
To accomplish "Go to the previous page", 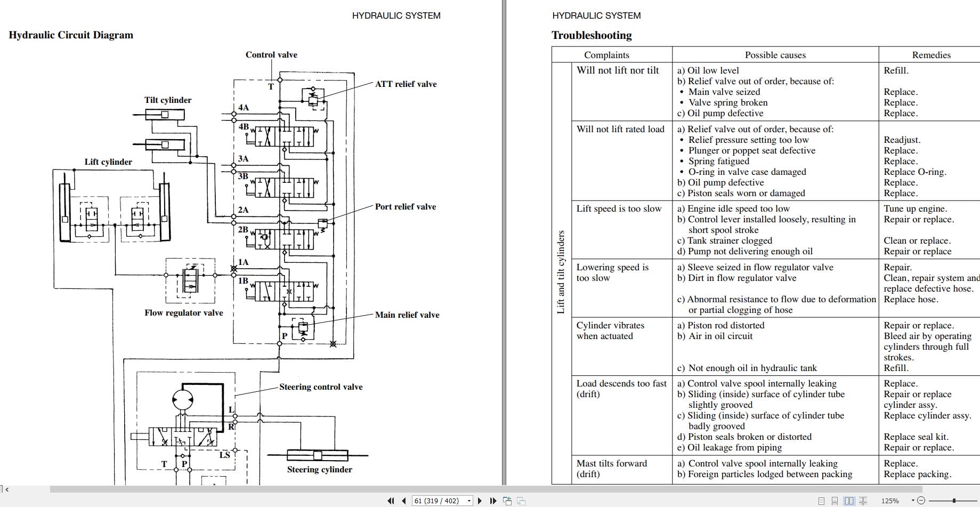I will click(x=404, y=501).
